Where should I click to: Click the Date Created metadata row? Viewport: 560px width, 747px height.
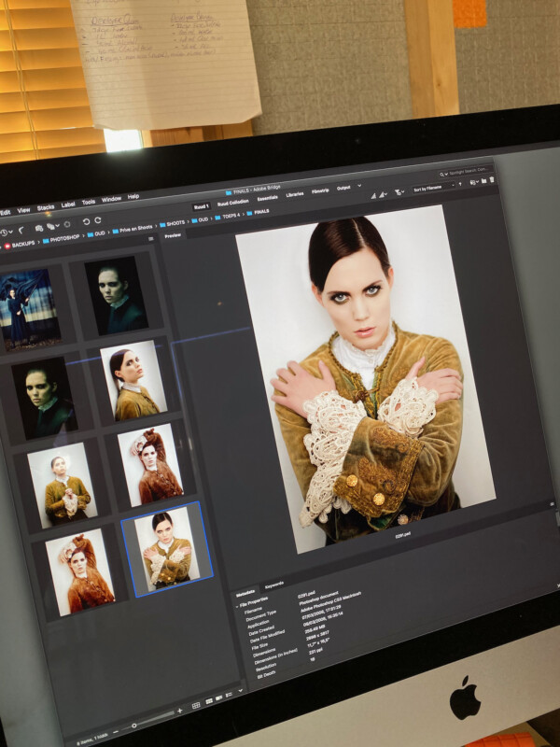pyautogui.click(x=296, y=622)
